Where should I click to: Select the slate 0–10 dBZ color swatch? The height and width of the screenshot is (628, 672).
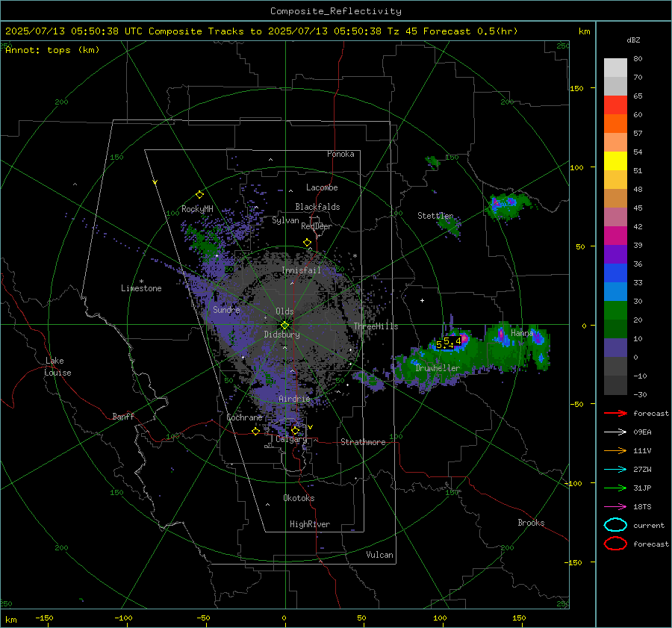click(x=615, y=348)
